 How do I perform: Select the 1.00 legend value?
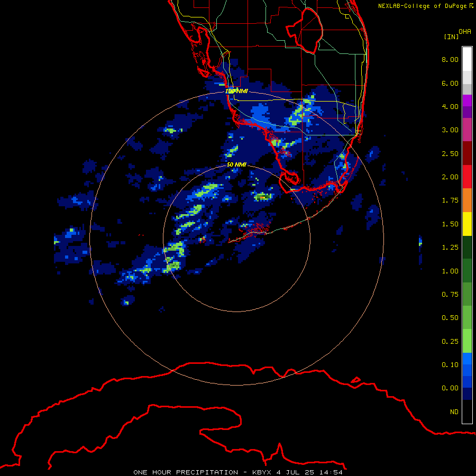[450, 271]
